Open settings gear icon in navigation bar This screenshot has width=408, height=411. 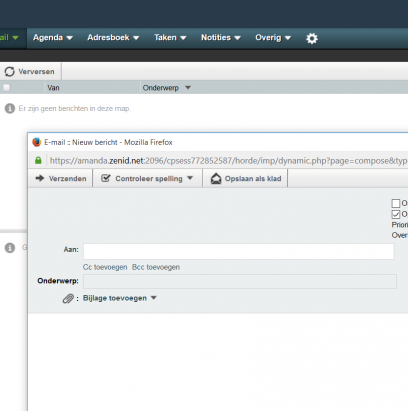click(312, 38)
